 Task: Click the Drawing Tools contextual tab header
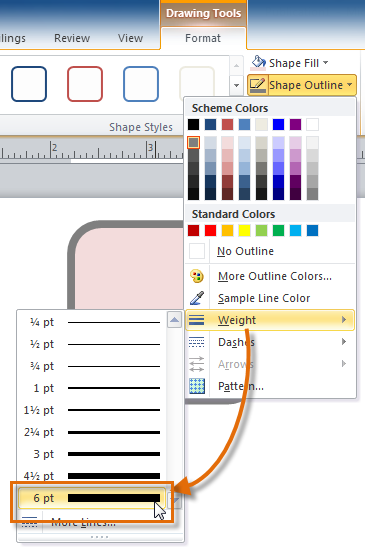[204, 14]
